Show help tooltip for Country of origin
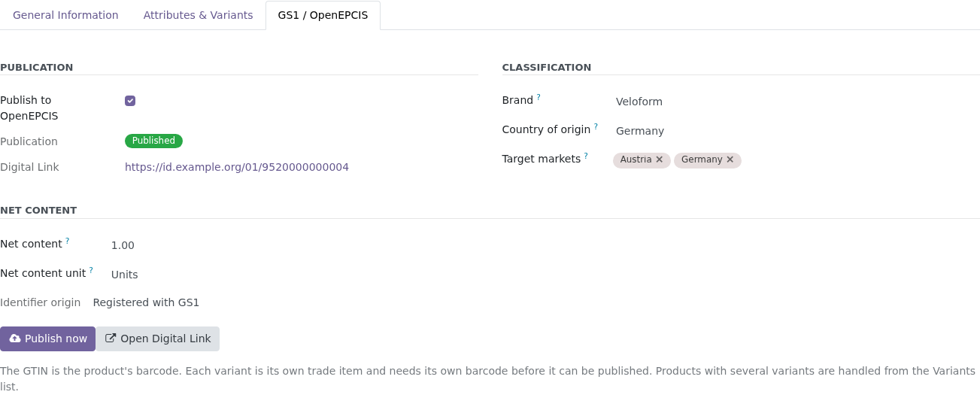This screenshot has height=419, width=980. pyautogui.click(x=596, y=126)
